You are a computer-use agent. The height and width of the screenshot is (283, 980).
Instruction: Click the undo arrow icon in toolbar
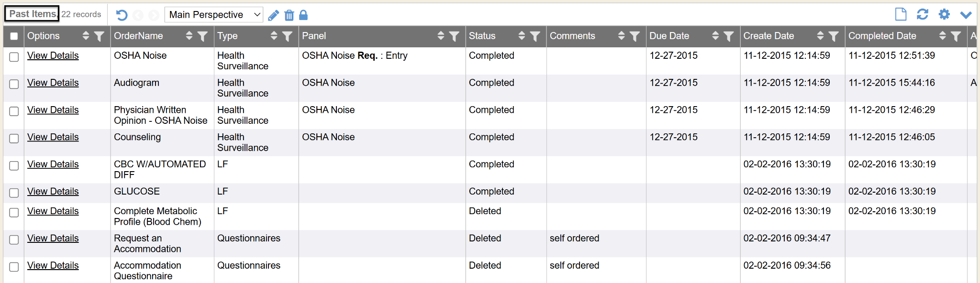pyautogui.click(x=122, y=15)
